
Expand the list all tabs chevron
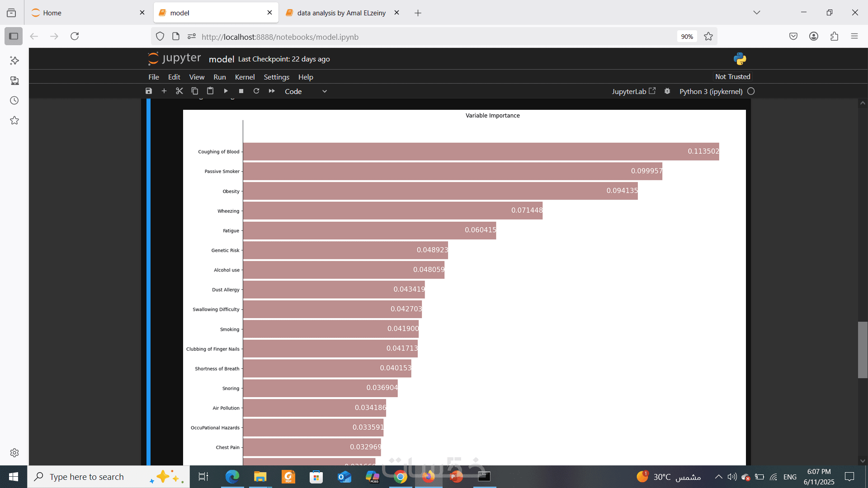click(757, 13)
